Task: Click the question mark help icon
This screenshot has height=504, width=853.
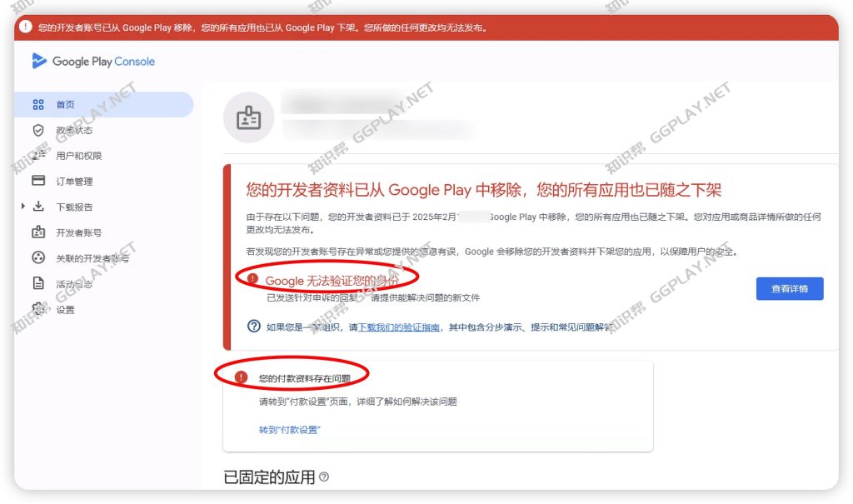Action: click(x=253, y=326)
